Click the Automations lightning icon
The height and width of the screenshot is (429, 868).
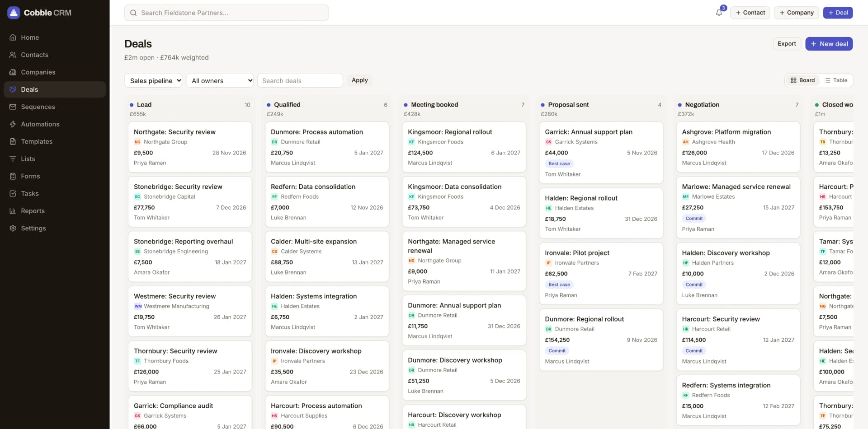(13, 124)
